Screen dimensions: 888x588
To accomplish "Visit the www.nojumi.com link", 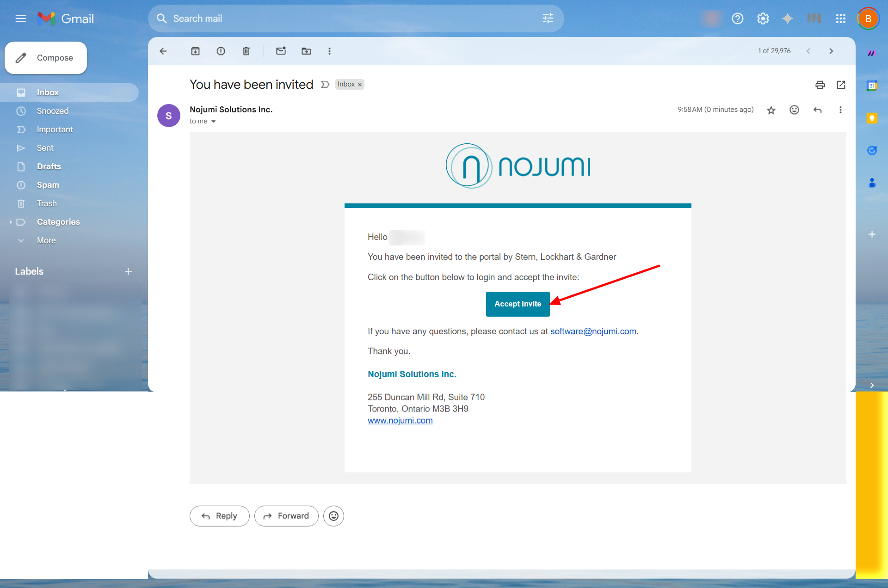I will point(400,421).
